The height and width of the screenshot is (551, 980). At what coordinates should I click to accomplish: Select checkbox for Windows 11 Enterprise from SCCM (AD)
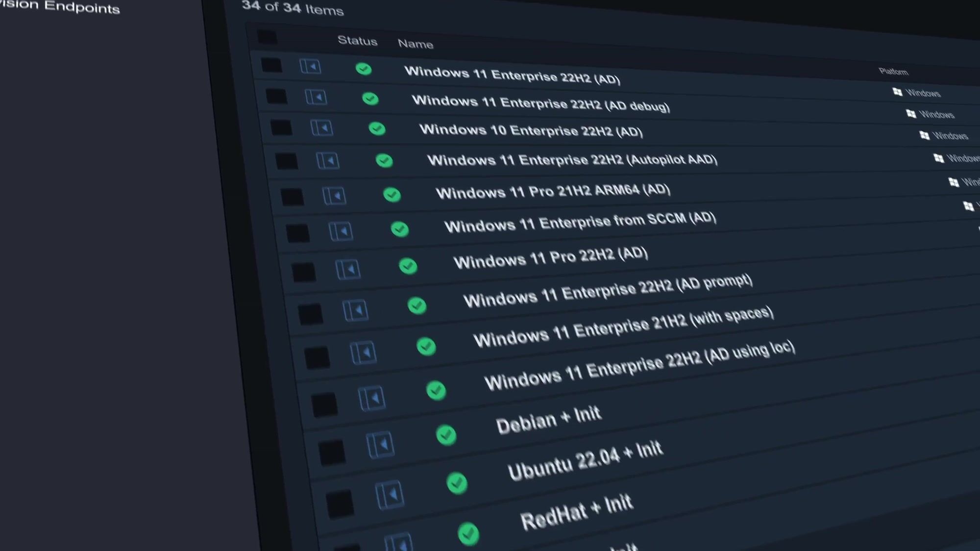coord(297,233)
